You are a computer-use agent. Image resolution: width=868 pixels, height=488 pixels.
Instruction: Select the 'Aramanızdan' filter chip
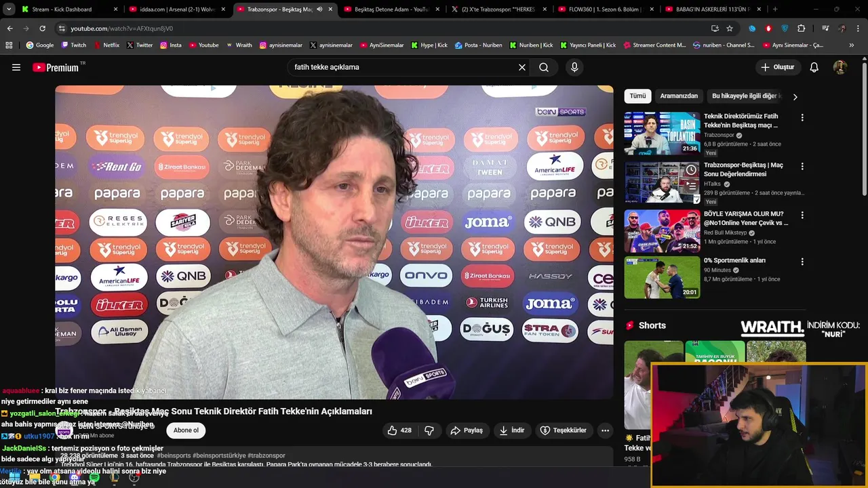[679, 96]
